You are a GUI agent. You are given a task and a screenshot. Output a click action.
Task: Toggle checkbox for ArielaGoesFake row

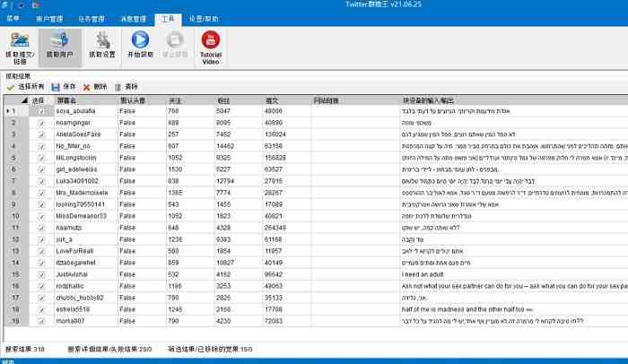41,134
